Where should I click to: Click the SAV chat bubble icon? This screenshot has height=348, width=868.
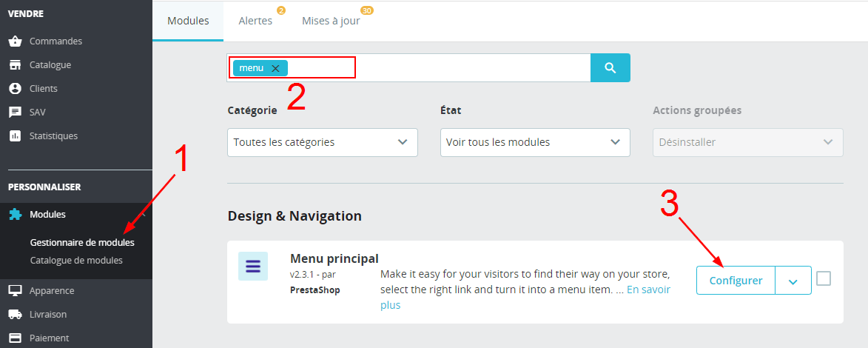click(x=15, y=113)
